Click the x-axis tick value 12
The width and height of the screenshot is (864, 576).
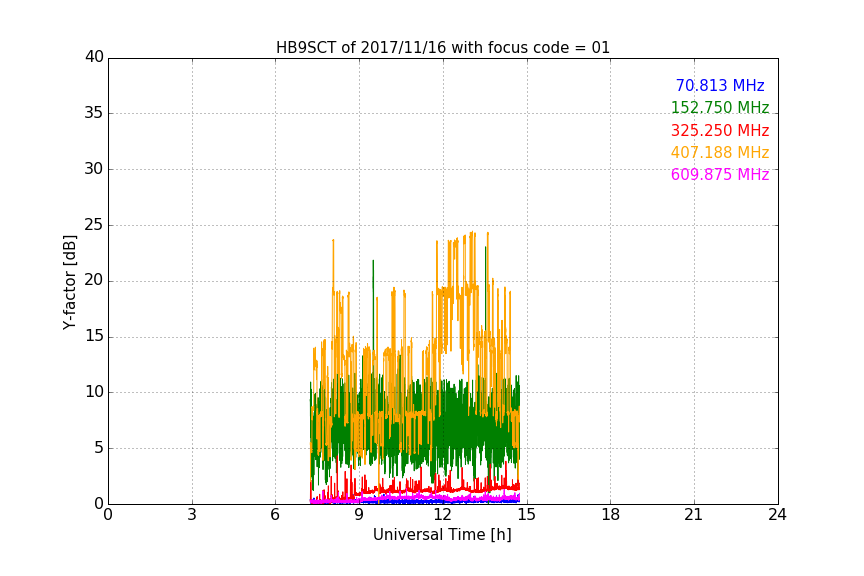tap(443, 514)
